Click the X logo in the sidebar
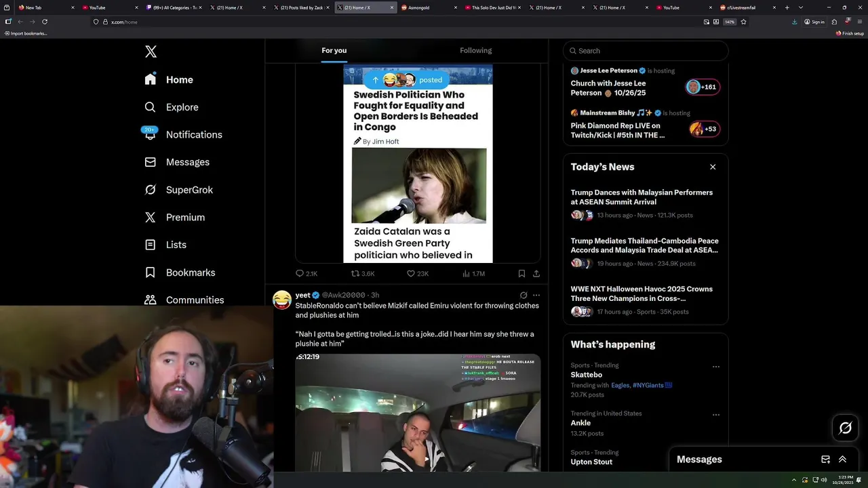This screenshot has height=488, width=868. point(151,52)
